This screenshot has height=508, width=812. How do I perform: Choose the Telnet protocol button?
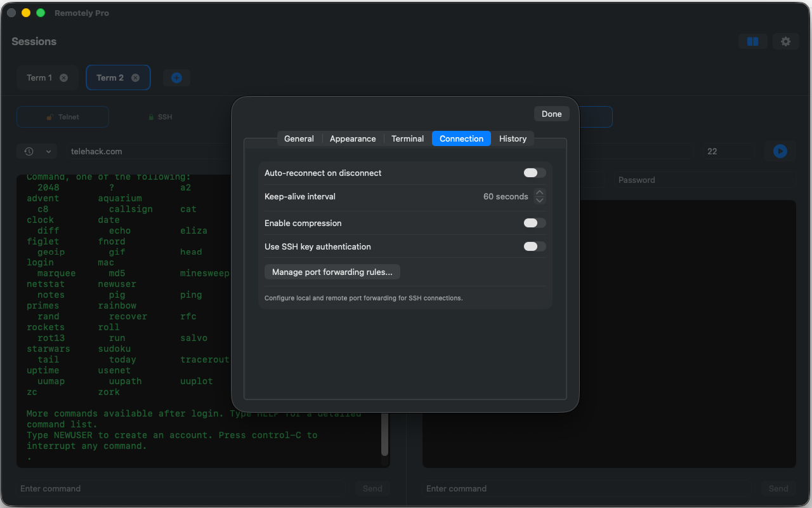point(63,117)
